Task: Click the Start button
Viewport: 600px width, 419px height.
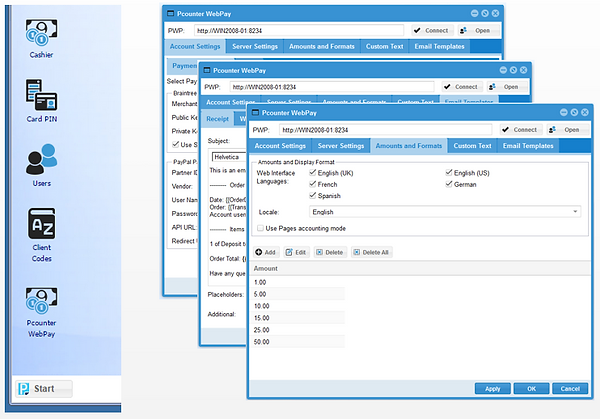Action: coord(44,389)
